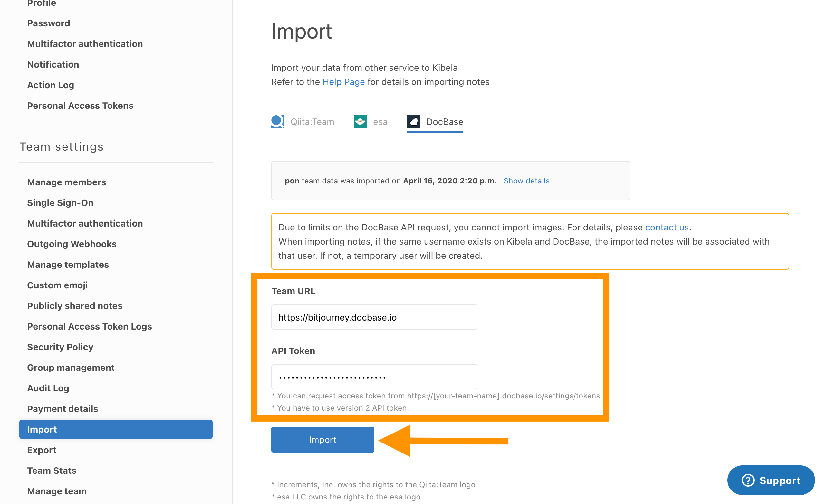Switch to the esa import tab
This screenshot has width=828, height=504.
click(380, 122)
